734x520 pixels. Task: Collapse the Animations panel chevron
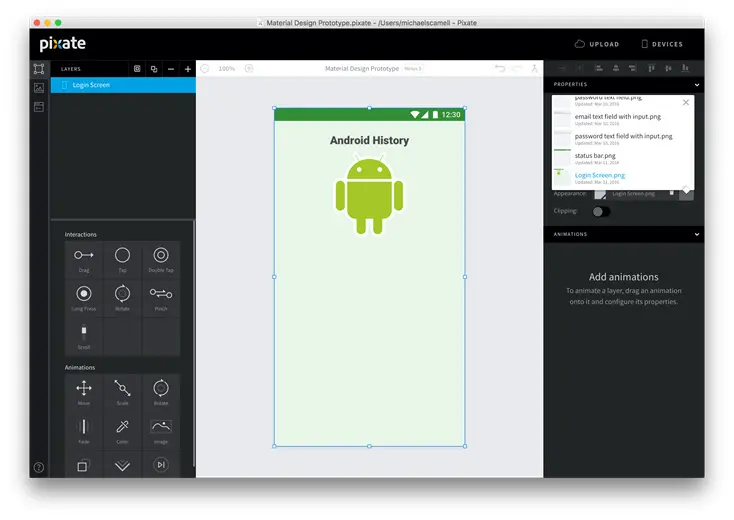[x=697, y=234]
